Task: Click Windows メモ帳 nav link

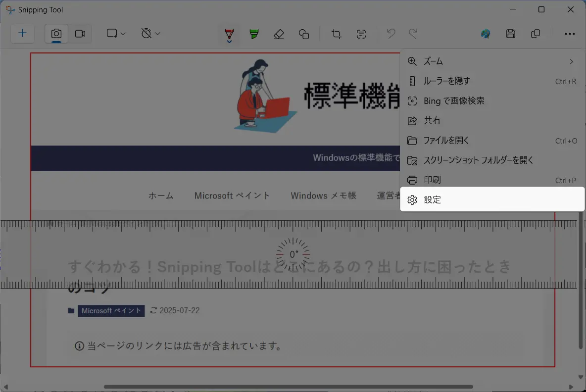Action: click(324, 196)
